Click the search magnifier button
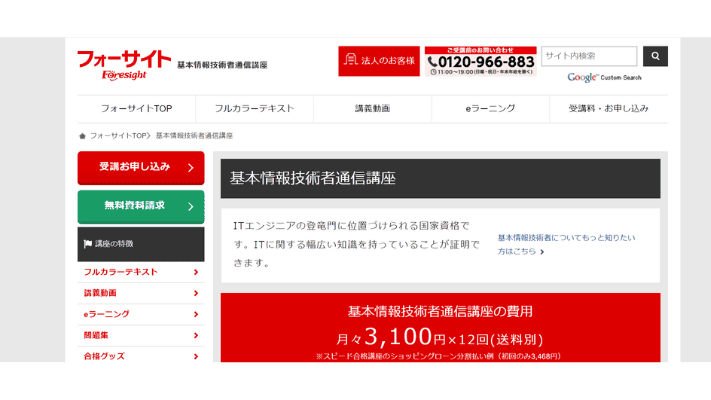The height and width of the screenshot is (400, 711). (655, 56)
